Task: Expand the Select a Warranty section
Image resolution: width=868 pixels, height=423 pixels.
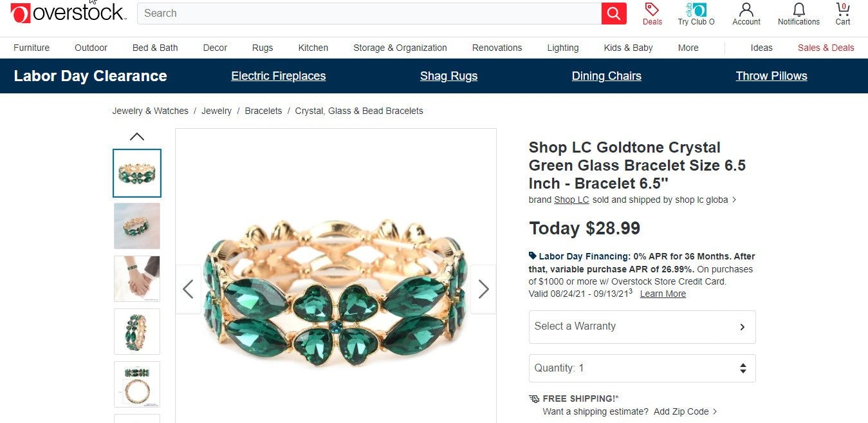Action: click(642, 326)
